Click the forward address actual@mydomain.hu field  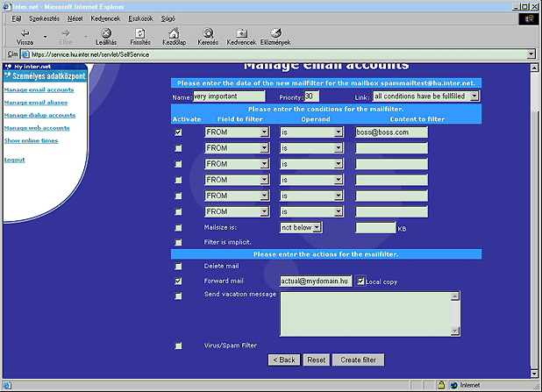316,281
